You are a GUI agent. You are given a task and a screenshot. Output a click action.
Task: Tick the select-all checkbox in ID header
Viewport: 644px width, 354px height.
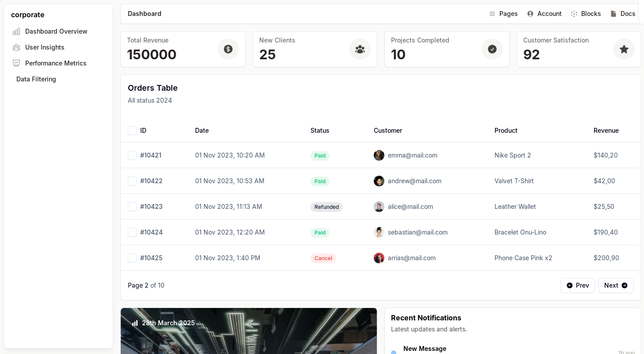[132, 131]
